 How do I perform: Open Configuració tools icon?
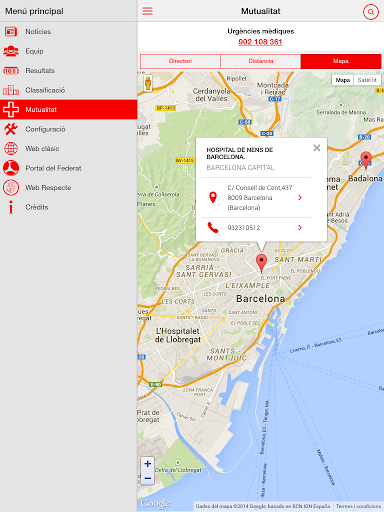(x=11, y=129)
